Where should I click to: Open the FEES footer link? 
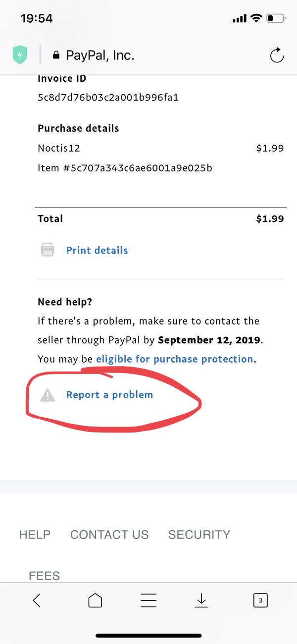point(45,576)
